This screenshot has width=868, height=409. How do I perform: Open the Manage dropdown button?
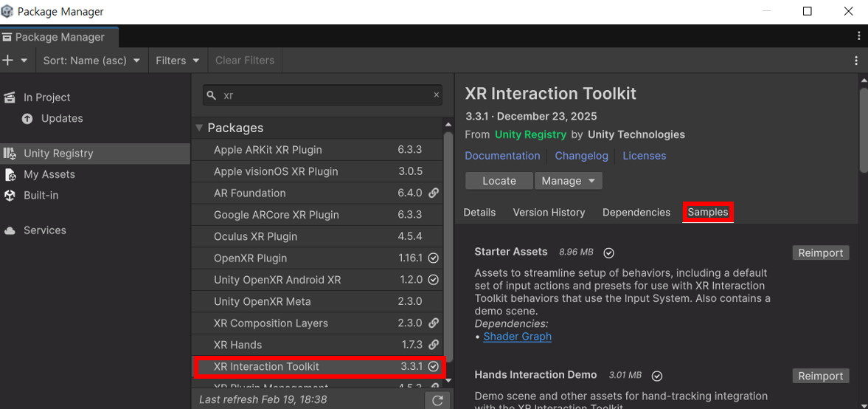(568, 181)
